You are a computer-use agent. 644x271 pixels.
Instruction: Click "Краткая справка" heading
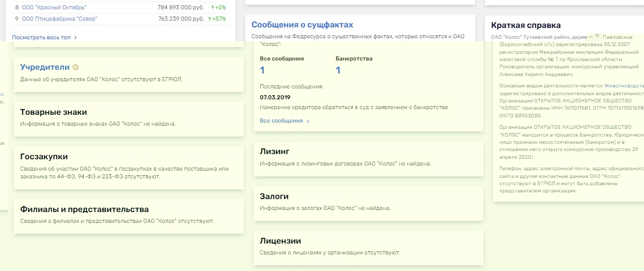[x=526, y=25]
